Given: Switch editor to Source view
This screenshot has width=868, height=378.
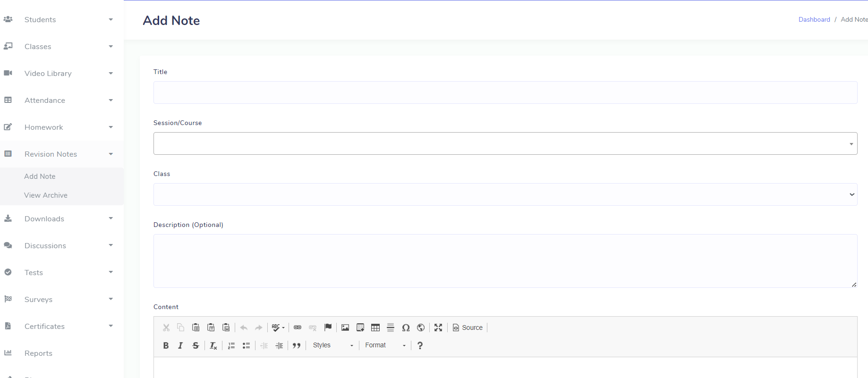Looking at the screenshot, I should [x=468, y=328].
